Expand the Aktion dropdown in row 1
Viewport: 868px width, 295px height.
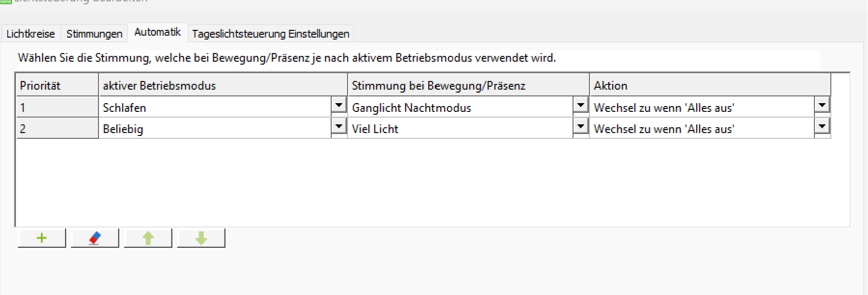(x=822, y=105)
